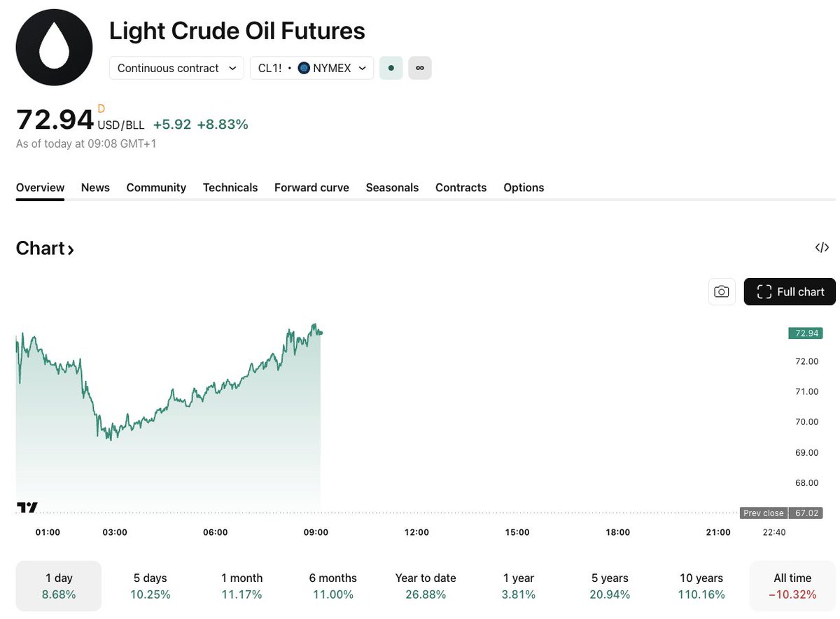This screenshot has width=840, height=619.
Task: Select the Year to date range
Action: (426, 586)
